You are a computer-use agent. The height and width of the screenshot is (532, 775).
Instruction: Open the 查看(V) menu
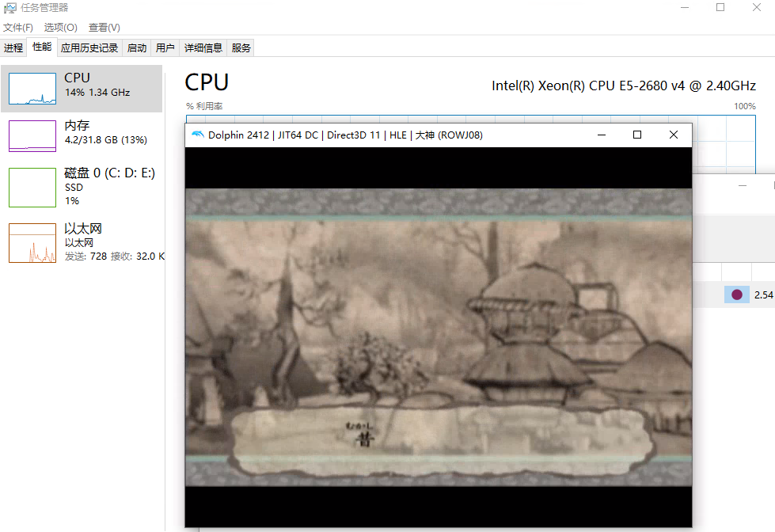tap(104, 28)
